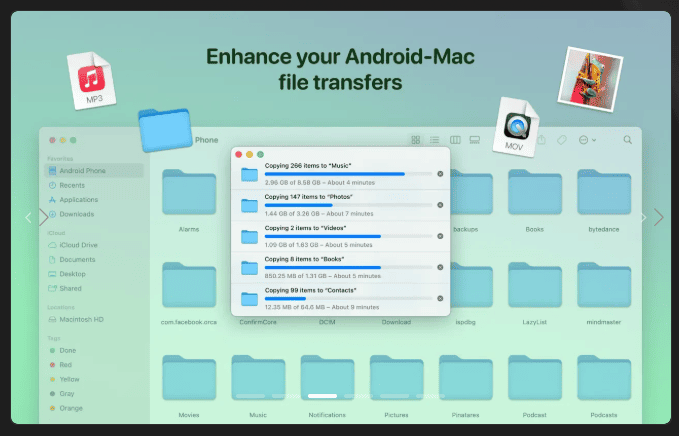The image size is (679, 436).
Task: Click the Photos copy progress bar
Action: (348, 205)
